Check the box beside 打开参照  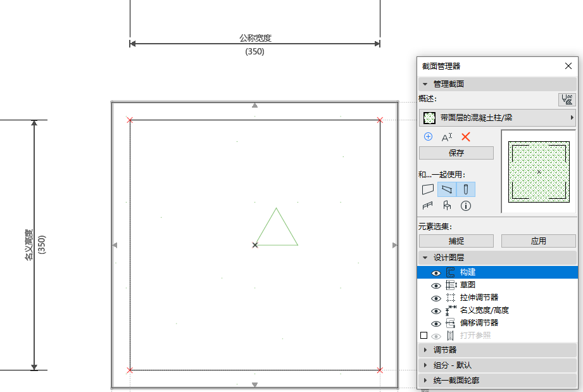pyautogui.click(x=423, y=336)
